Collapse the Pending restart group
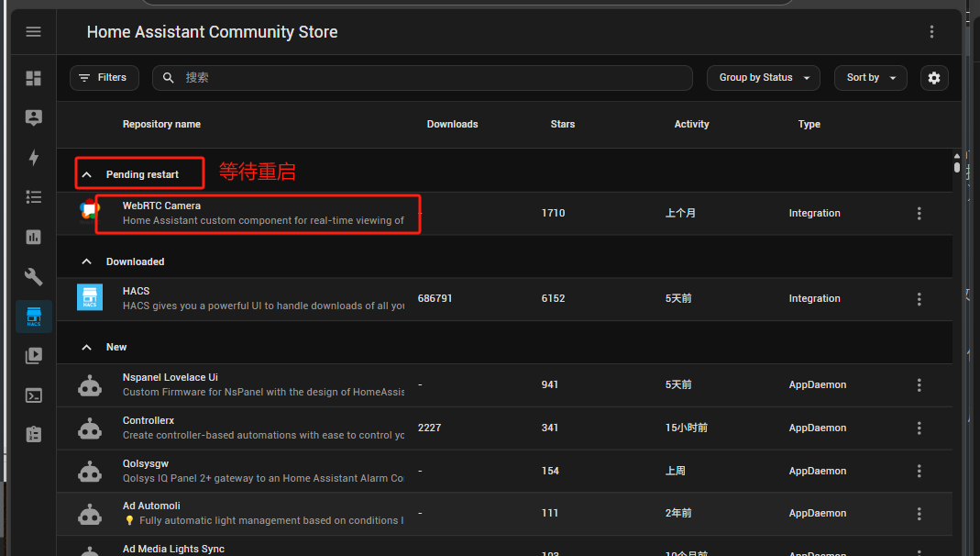This screenshot has height=556, width=980. tap(87, 174)
